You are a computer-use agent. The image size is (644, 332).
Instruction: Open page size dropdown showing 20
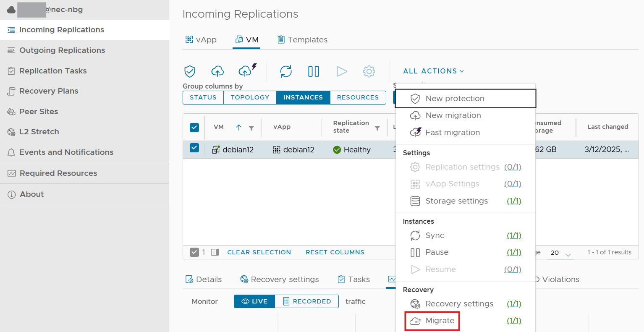pyautogui.click(x=561, y=253)
